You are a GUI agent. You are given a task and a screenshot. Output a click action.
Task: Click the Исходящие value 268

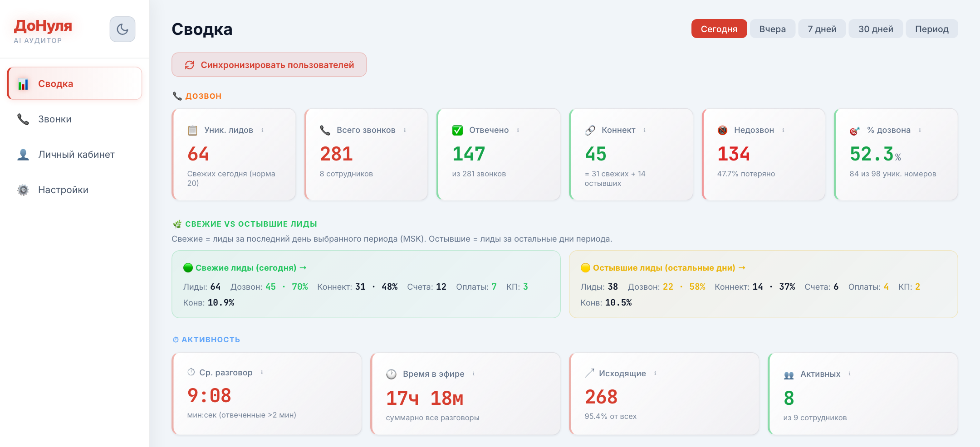coord(601,397)
